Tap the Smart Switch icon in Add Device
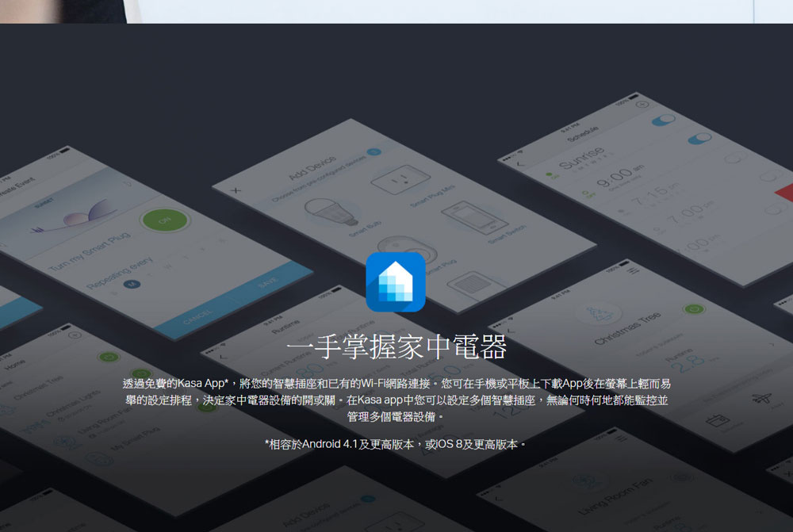Image resolution: width=793 pixels, height=532 pixels. 474,217
